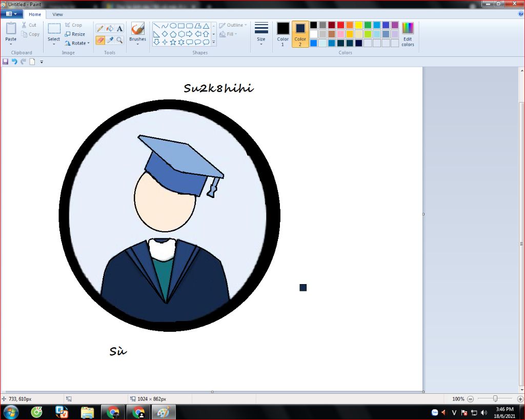
Task: Choose the Hexagon shape
Action: (181, 34)
